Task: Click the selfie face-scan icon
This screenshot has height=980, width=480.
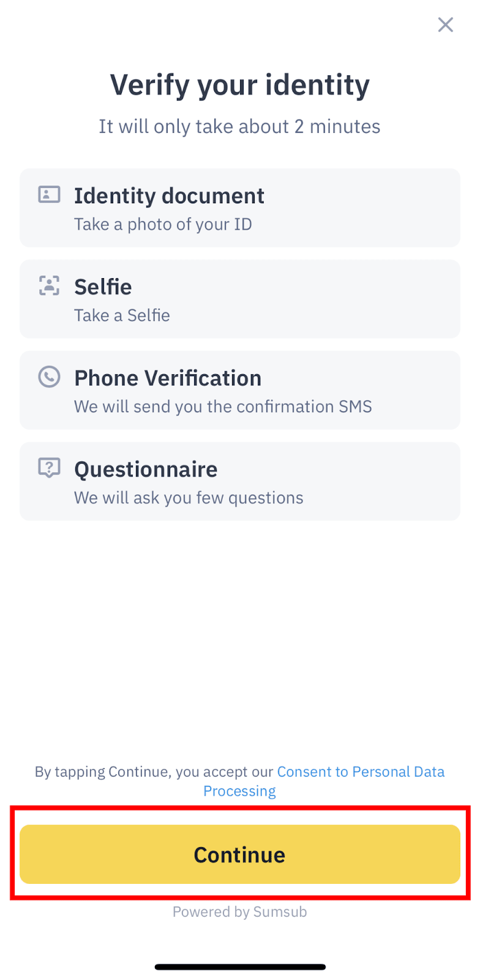Action: click(x=49, y=285)
